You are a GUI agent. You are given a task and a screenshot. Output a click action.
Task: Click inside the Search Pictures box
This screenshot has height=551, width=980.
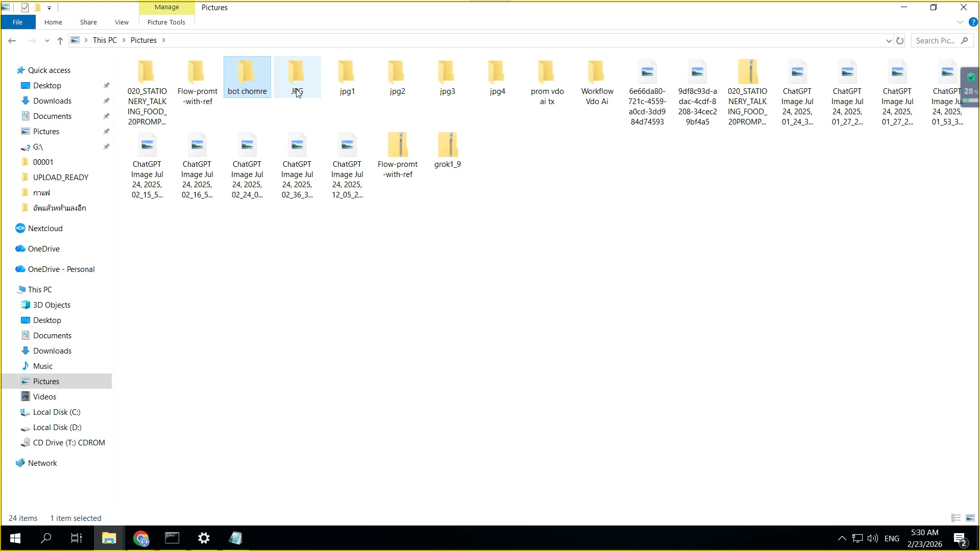coord(939,40)
